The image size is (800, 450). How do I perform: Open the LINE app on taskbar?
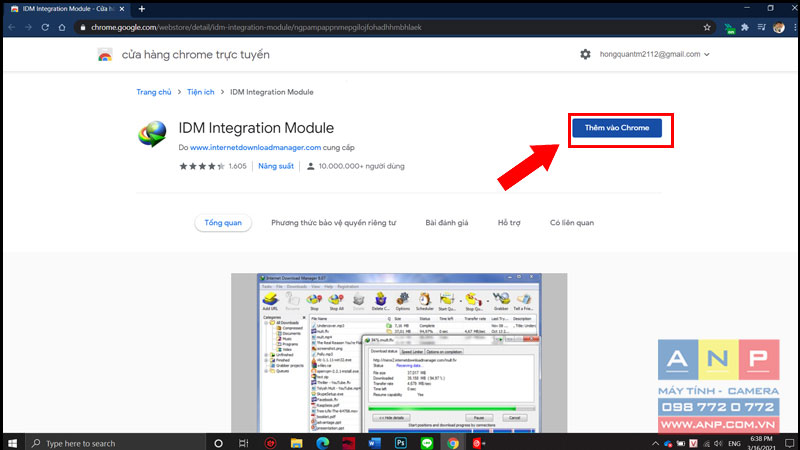(427, 443)
